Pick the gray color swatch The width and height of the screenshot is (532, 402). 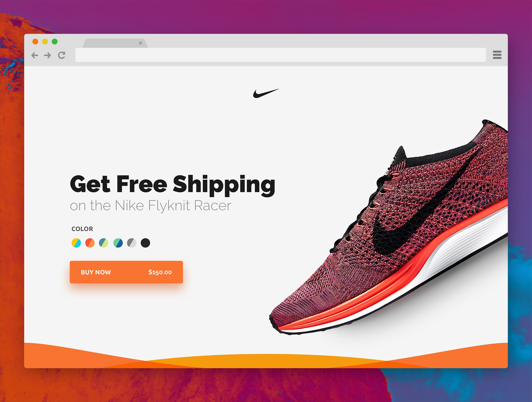tap(132, 243)
